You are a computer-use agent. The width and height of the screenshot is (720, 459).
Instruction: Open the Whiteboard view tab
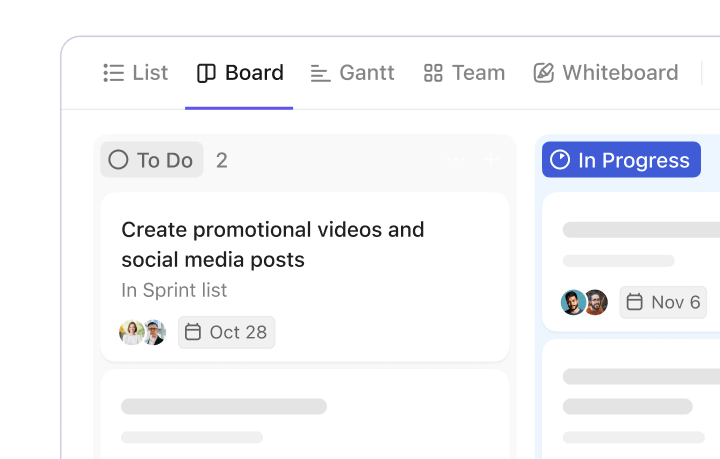coord(606,73)
